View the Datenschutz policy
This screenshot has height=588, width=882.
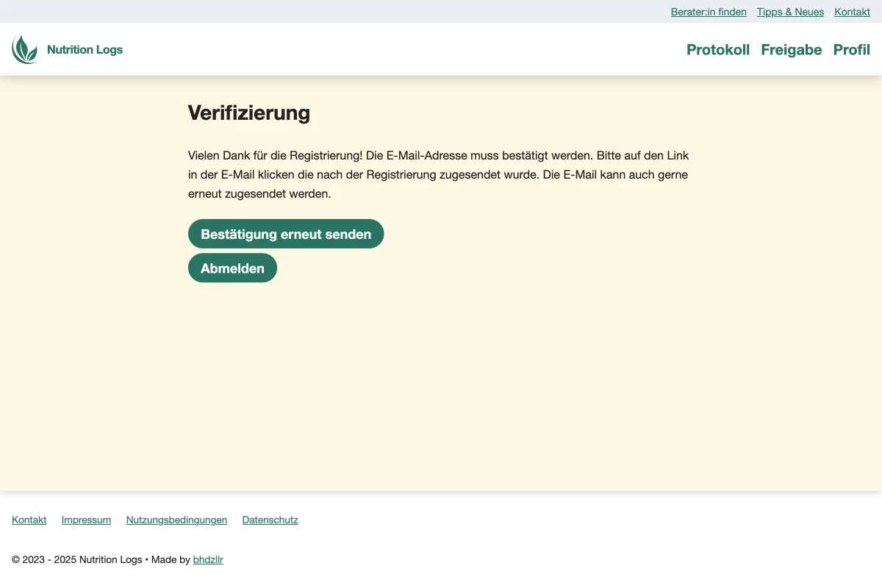270,520
